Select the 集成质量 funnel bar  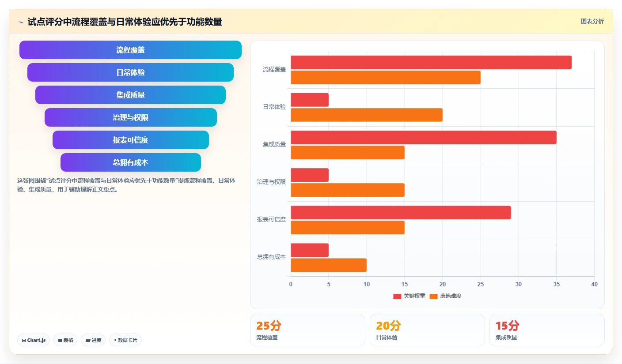pyautogui.click(x=130, y=95)
